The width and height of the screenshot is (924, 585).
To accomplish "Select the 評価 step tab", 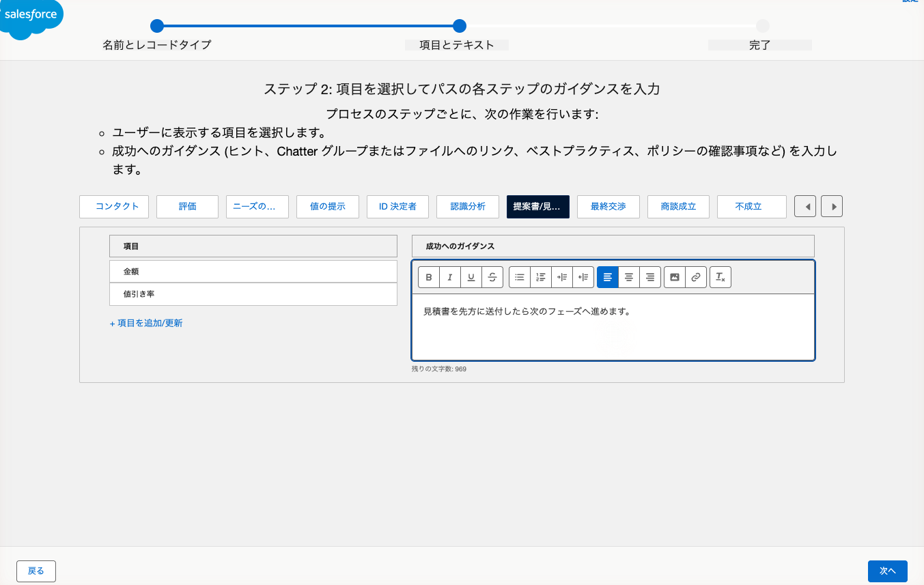I will pos(188,207).
